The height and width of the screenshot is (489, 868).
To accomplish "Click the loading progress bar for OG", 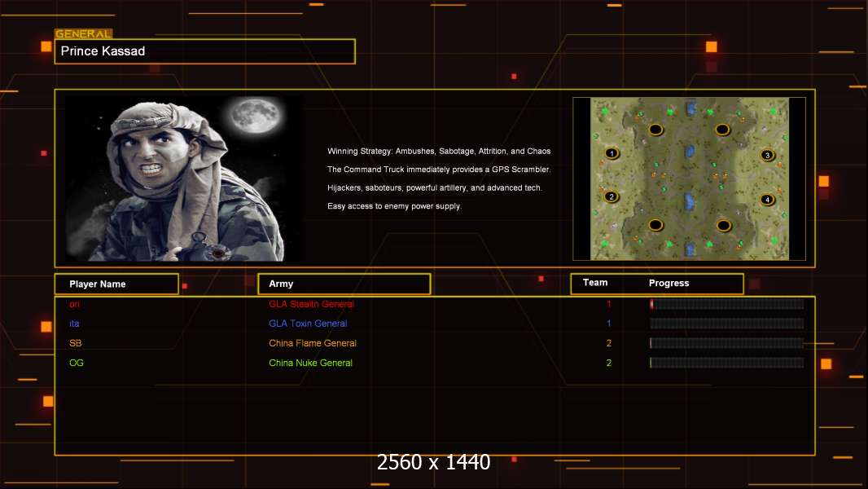I will tap(727, 363).
